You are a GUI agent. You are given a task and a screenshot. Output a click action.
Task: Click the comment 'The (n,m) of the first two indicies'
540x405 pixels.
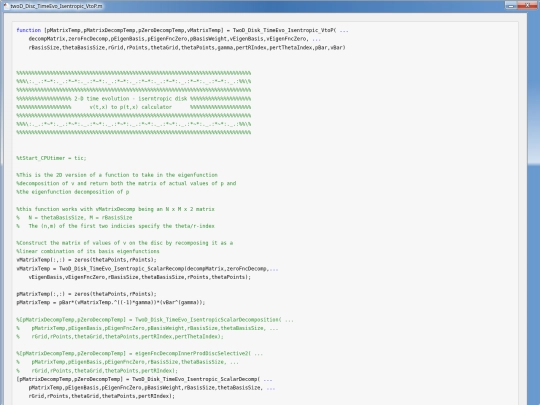tap(122, 226)
